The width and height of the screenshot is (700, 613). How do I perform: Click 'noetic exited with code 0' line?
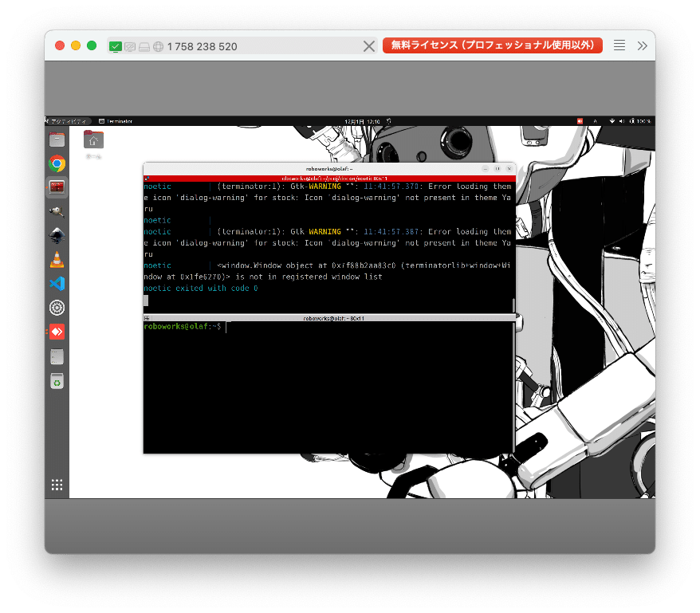tap(201, 288)
